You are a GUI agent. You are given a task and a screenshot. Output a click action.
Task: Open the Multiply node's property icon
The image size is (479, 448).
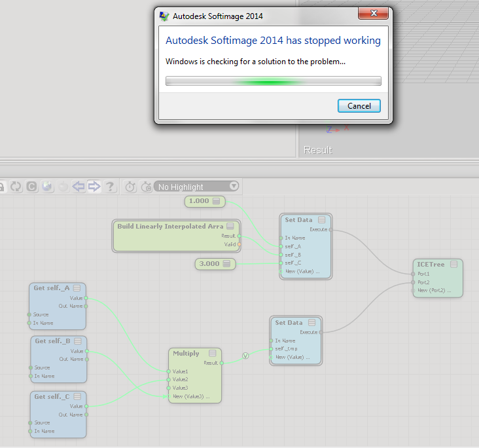pyautogui.click(x=212, y=354)
